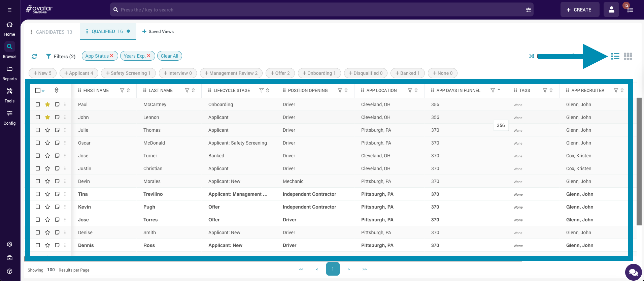Click the refresh icon beside Filters
644x281 pixels.
click(x=34, y=56)
